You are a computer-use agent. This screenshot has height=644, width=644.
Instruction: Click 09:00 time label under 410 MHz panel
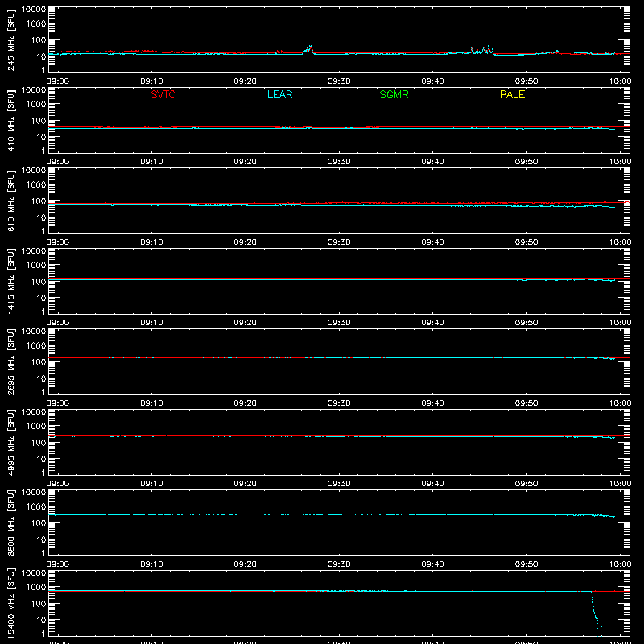click(x=58, y=162)
